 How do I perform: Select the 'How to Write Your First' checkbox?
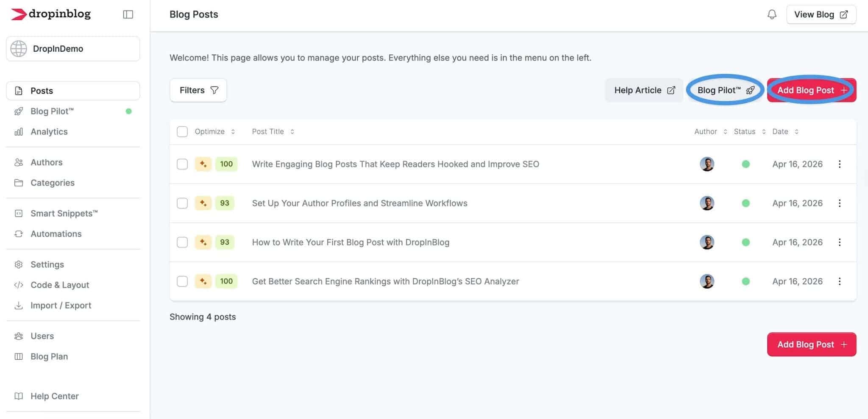(x=182, y=242)
